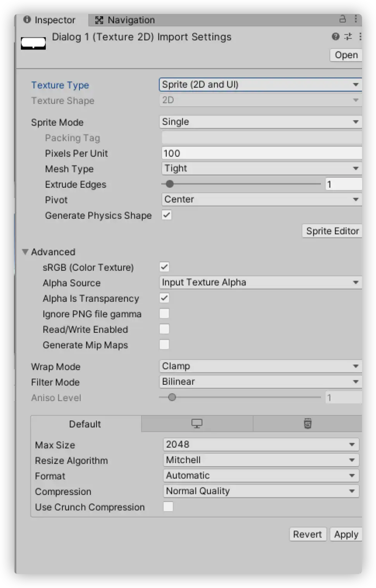
Task: Enable Read/Write Enabled checkbox
Action: [x=164, y=329]
